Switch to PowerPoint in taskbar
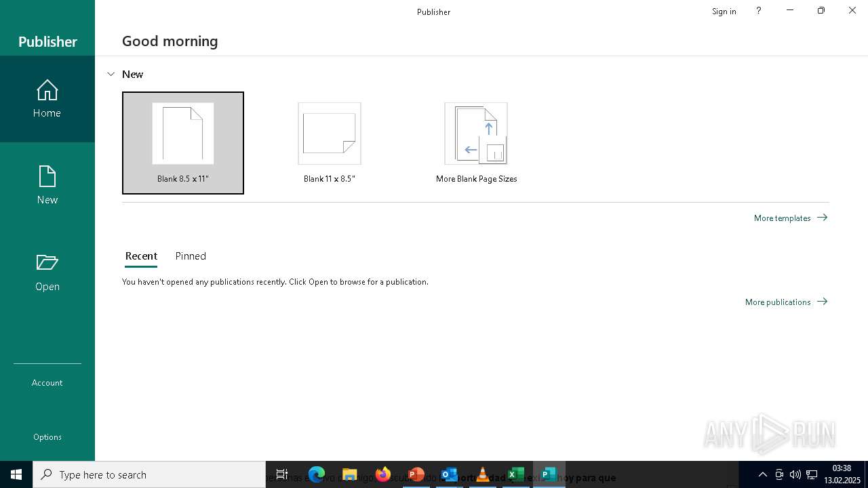868x488 pixels. click(x=416, y=474)
